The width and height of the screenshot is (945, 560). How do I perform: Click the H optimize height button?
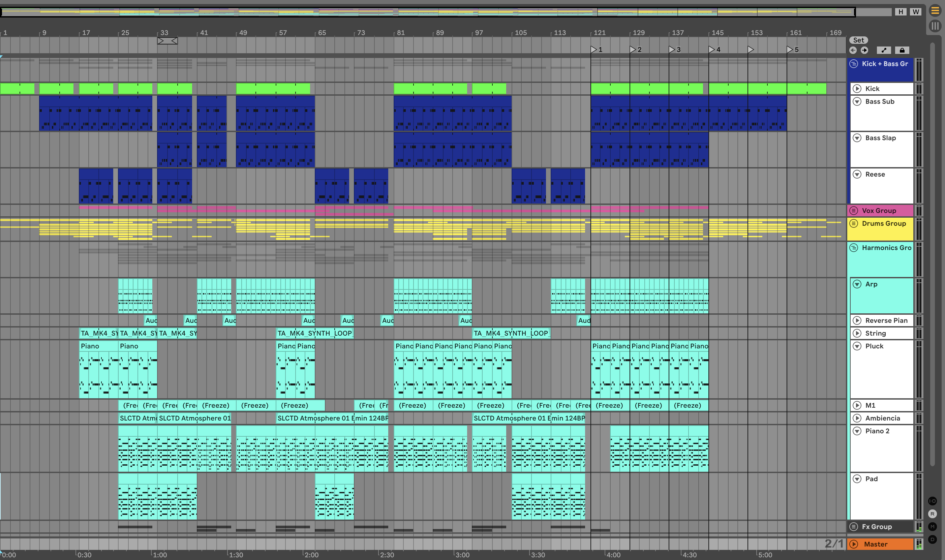901,12
